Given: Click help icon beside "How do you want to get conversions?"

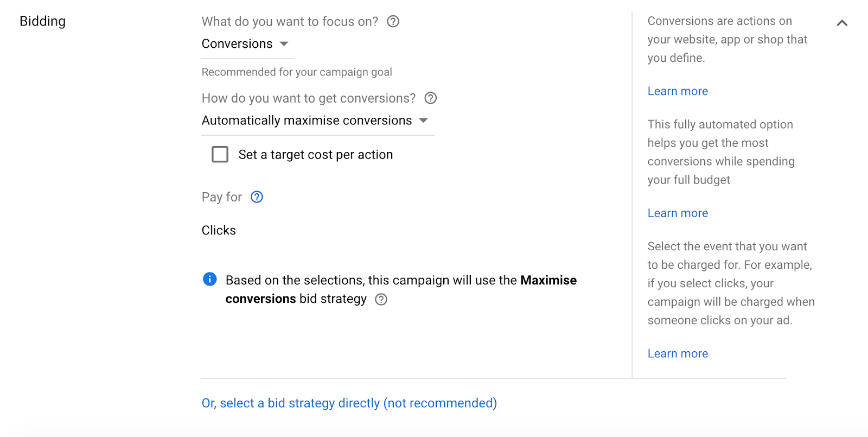Looking at the screenshot, I should 430,98.
